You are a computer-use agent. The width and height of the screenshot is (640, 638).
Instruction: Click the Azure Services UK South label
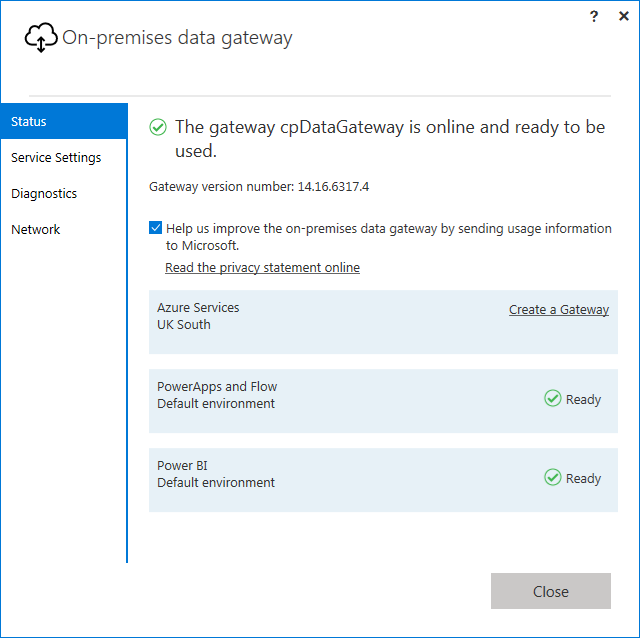click(198, 316)
